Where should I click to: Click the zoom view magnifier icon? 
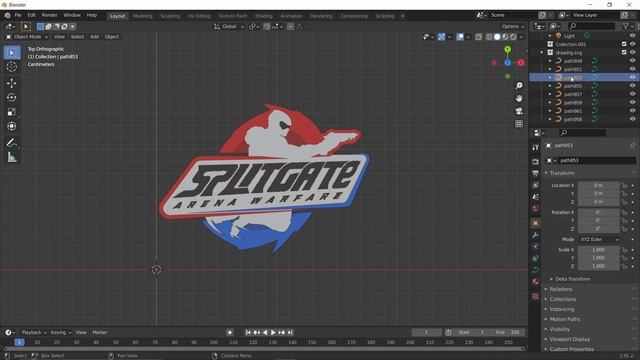tap(519, 86)
